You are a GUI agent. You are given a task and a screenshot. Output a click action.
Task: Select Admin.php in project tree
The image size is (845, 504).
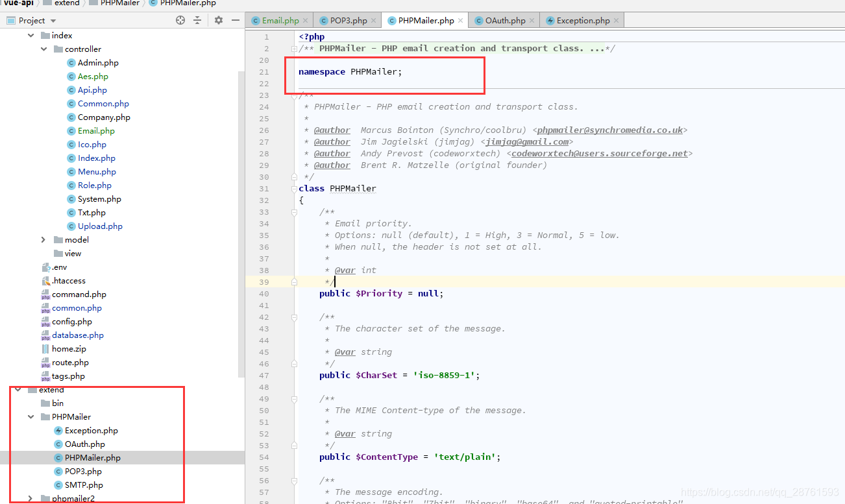[x=93, y=63]
